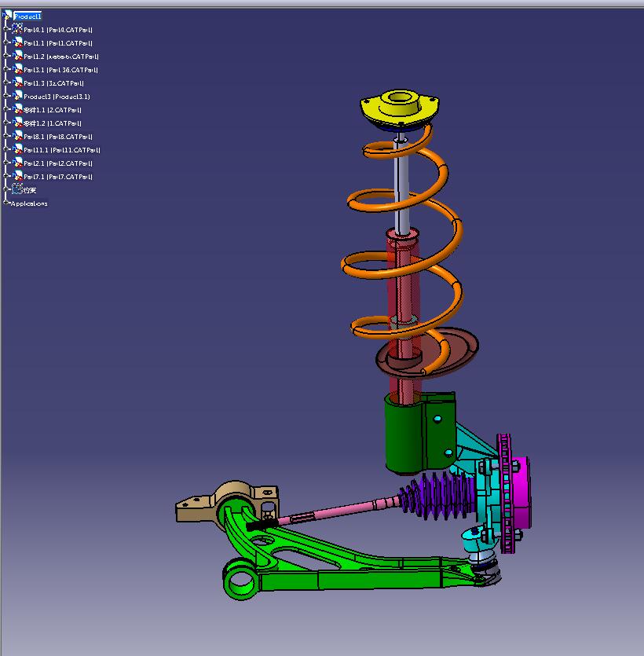Select '零件1.1 (2.CATPart)' label
The image size is (644, 656).
click(53, 110)
